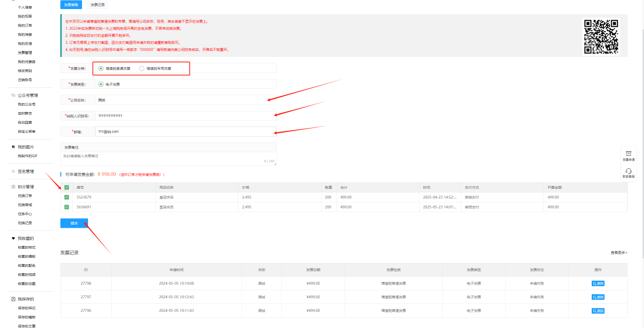
Task: Switch to 发票记录 tab
Action: [x=98, y=5]
